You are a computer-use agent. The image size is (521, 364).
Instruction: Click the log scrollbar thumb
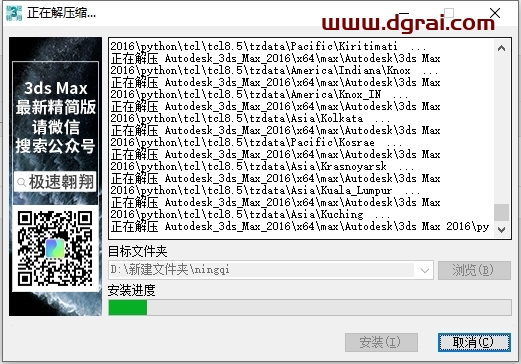pyautogui.click(x=501, y=212)
